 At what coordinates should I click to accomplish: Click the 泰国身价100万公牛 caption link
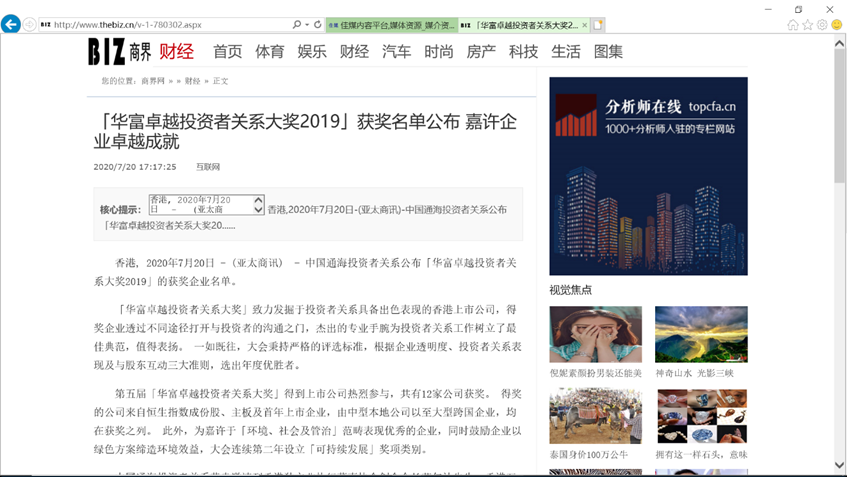click(589, 455)
